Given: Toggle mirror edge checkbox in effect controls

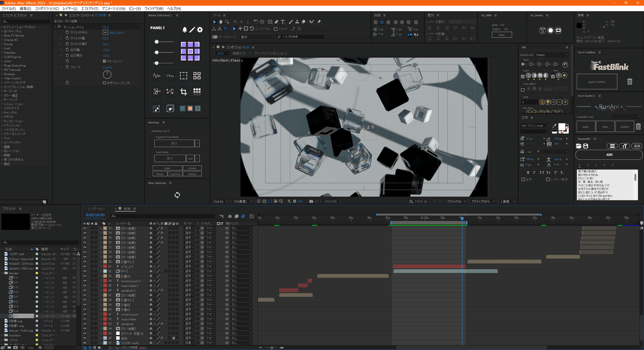Looking at the screenshot, I should click(104, 61).
